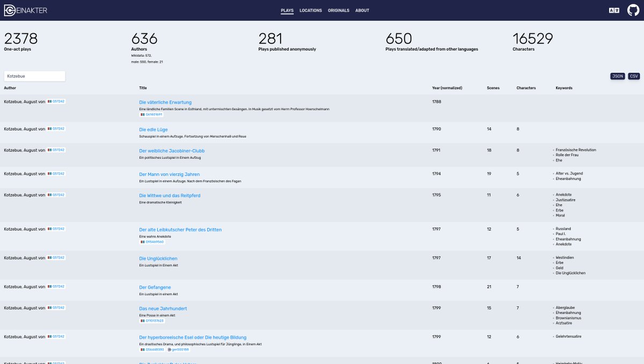Click keyword Westindien
The image size is (644, 364).
(565, 258)
